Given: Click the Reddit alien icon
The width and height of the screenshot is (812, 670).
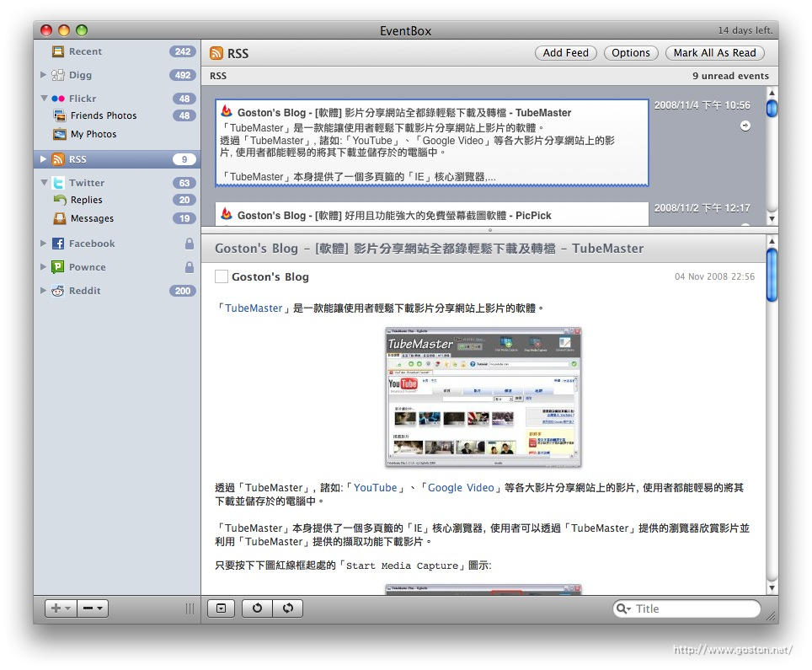Looking at the screenshot, I should click(x=58, y=291).
